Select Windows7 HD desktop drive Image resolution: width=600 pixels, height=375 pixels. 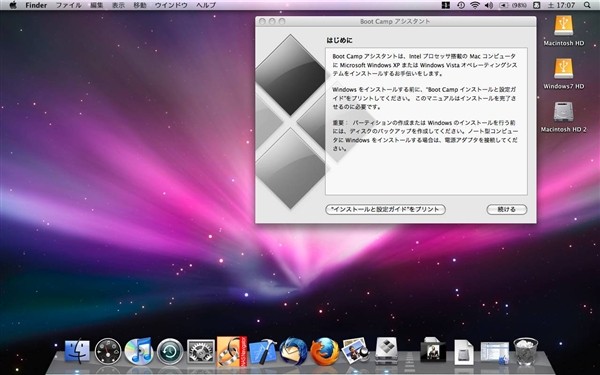tap(564, 74)
